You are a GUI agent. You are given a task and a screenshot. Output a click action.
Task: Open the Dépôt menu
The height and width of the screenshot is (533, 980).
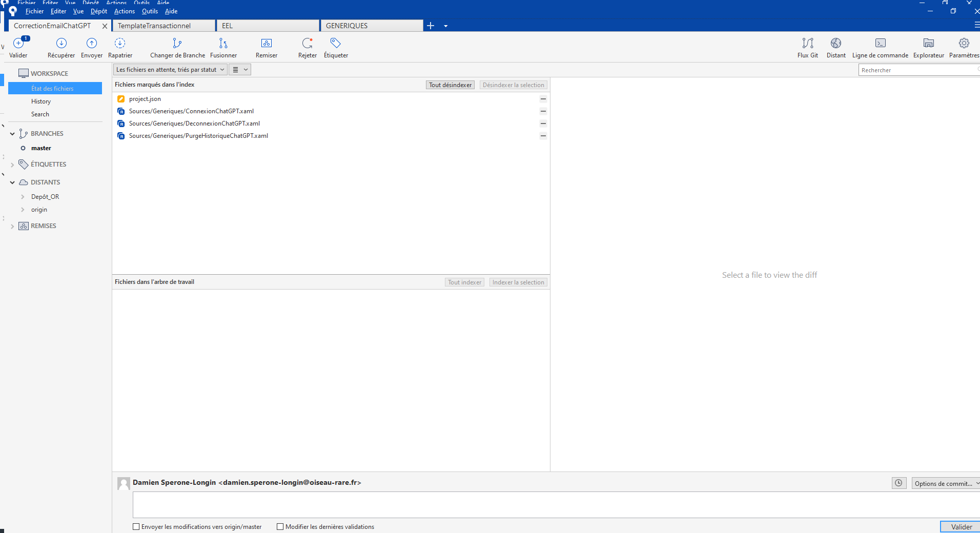coord(98,11)
